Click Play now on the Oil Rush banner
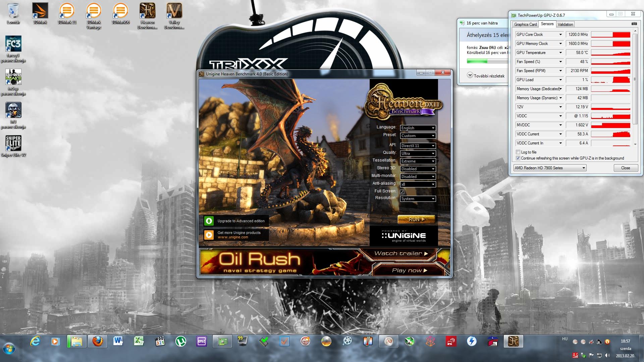The width and height of the screenshot is (644, 362). pos(410,270)
